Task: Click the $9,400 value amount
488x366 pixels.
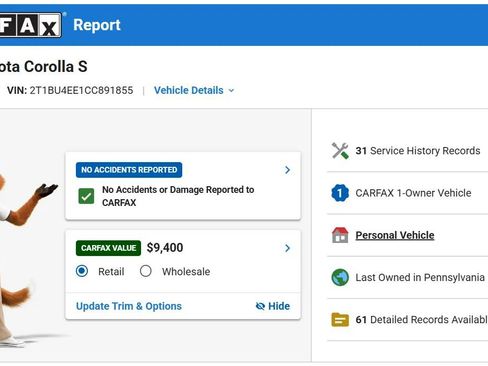Action: click(165, 248)
